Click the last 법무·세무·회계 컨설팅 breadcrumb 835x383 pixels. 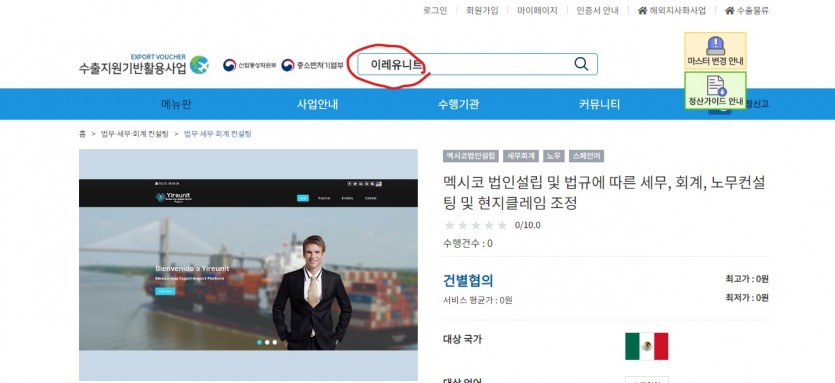coord(217,134)
